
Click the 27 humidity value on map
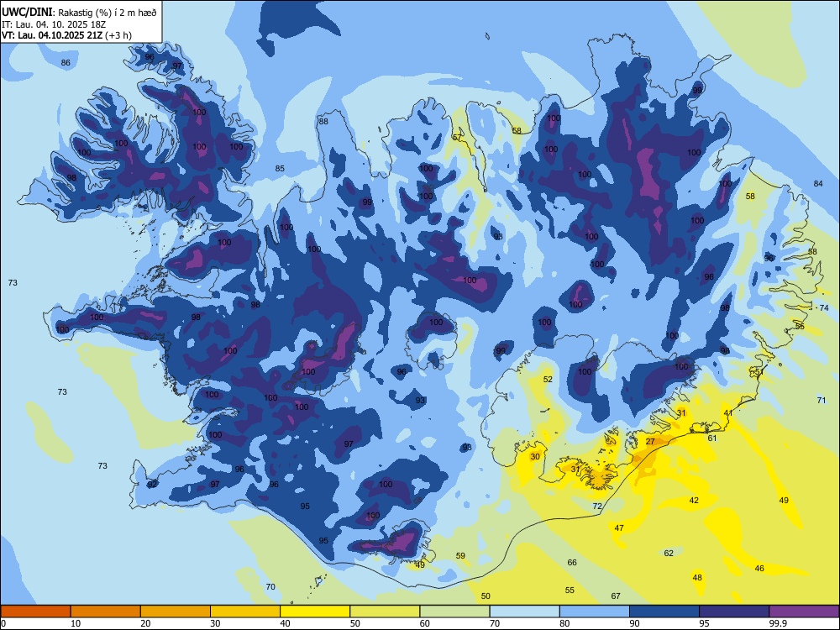[x=650, y=442]
